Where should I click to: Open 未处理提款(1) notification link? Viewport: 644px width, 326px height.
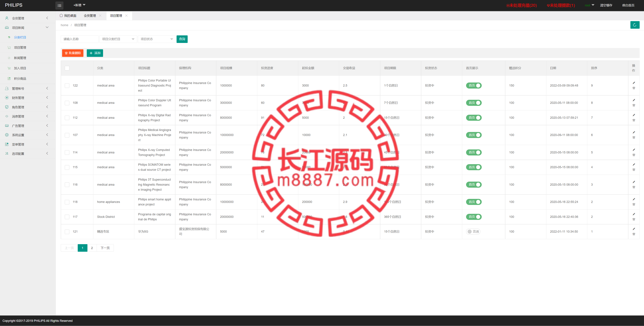tap(561, 5)
